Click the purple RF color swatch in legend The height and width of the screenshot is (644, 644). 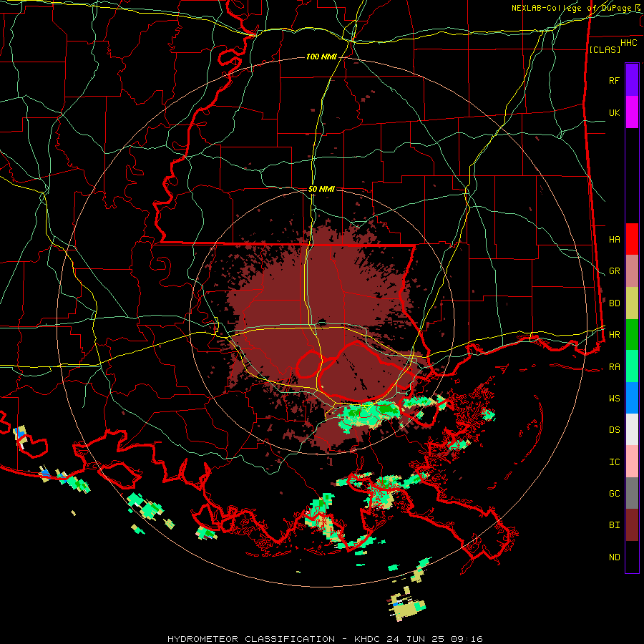click(x=632, y=80)
